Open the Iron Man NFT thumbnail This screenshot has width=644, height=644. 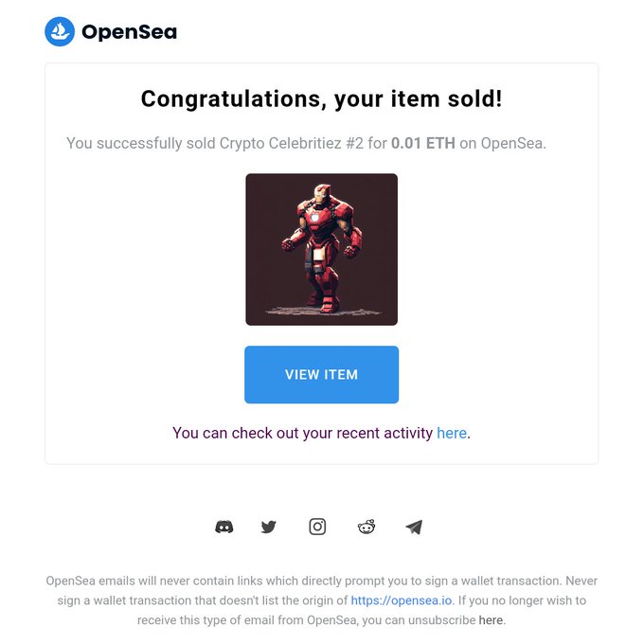coord(322,249)
